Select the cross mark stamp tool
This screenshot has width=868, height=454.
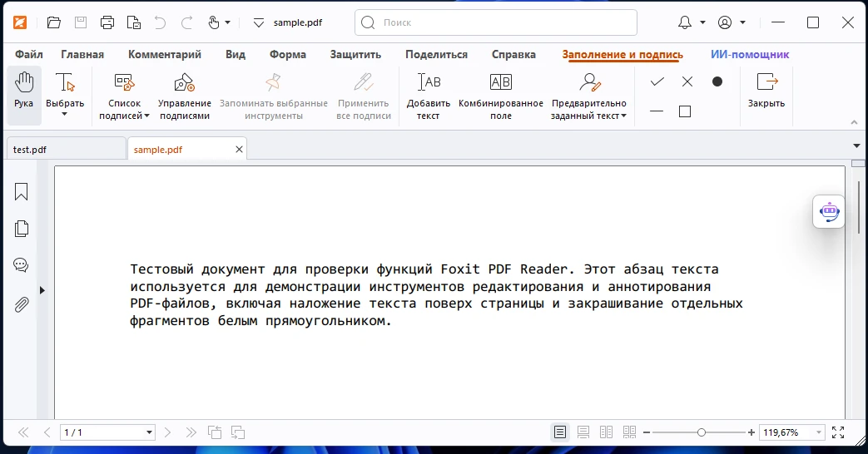(x=687, y=81)
